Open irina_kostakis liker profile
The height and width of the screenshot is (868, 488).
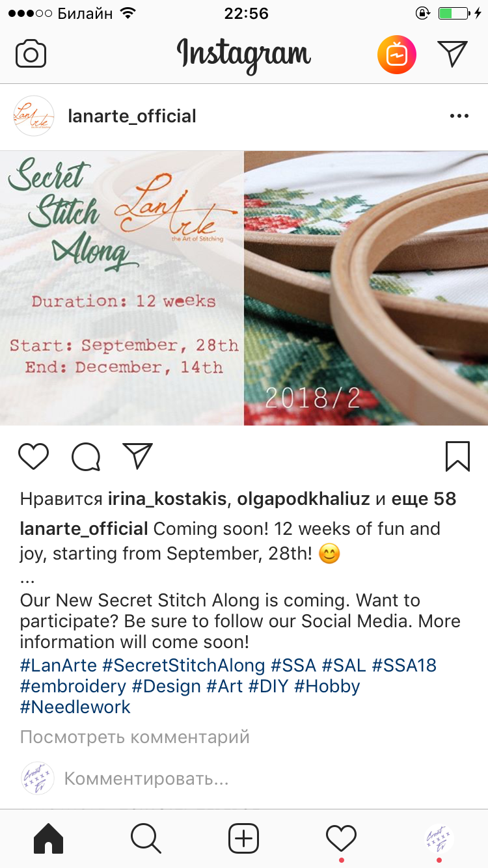167,499
